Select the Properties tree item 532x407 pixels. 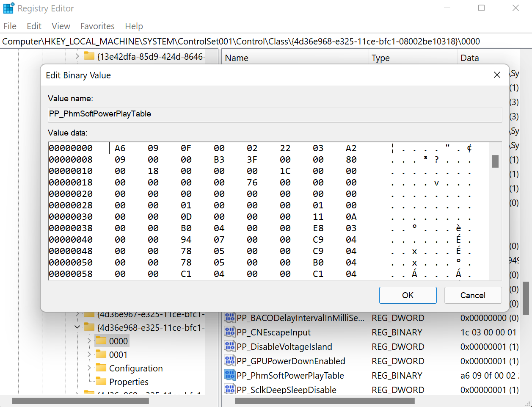[x=129, y=382]
